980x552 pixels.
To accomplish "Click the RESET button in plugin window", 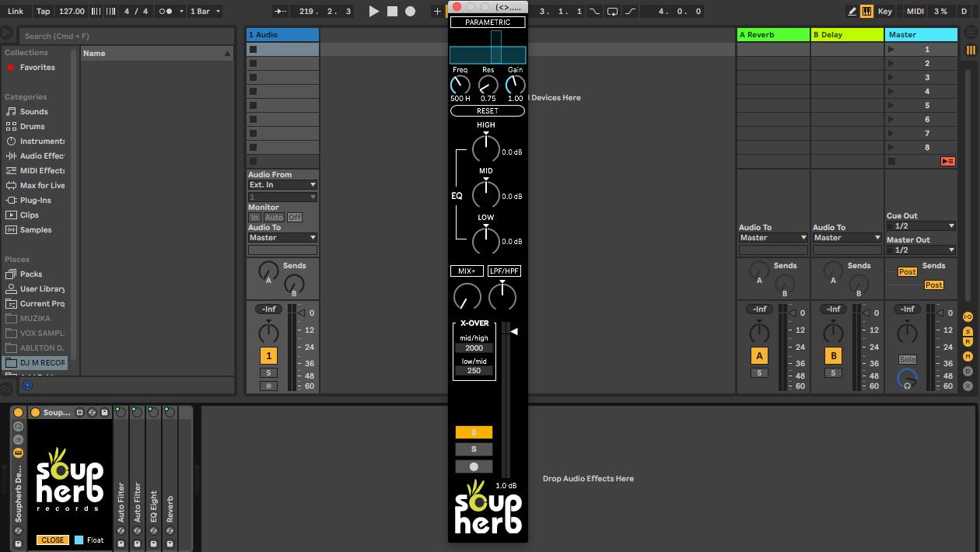I will coord(488,110).
